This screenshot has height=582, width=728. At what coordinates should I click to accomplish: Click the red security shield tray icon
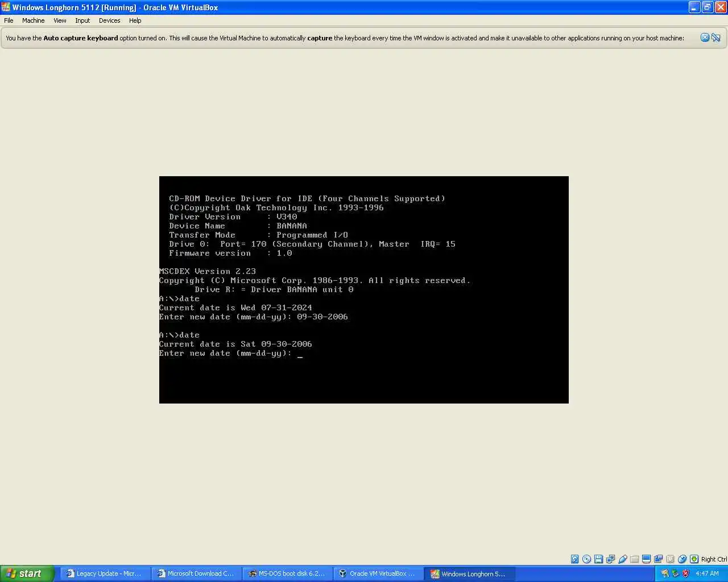pos(685,573)
